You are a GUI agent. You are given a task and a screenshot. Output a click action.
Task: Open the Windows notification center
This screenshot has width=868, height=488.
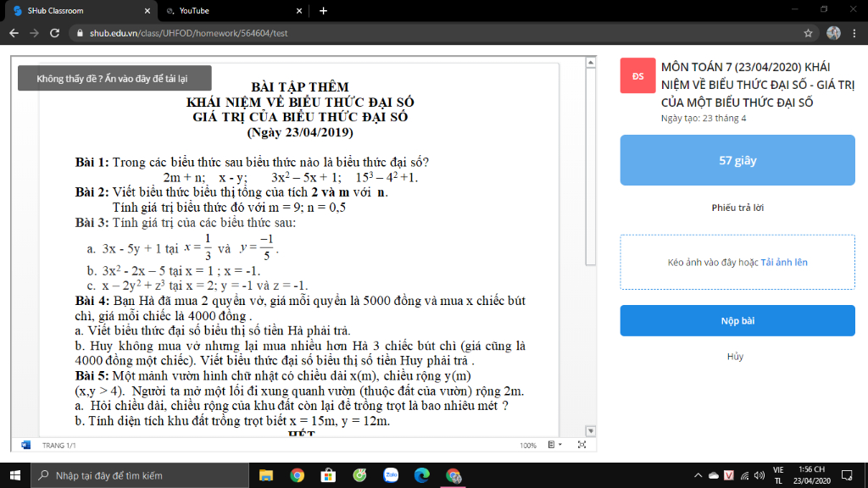pyautogui.click(x=847, y=475)
